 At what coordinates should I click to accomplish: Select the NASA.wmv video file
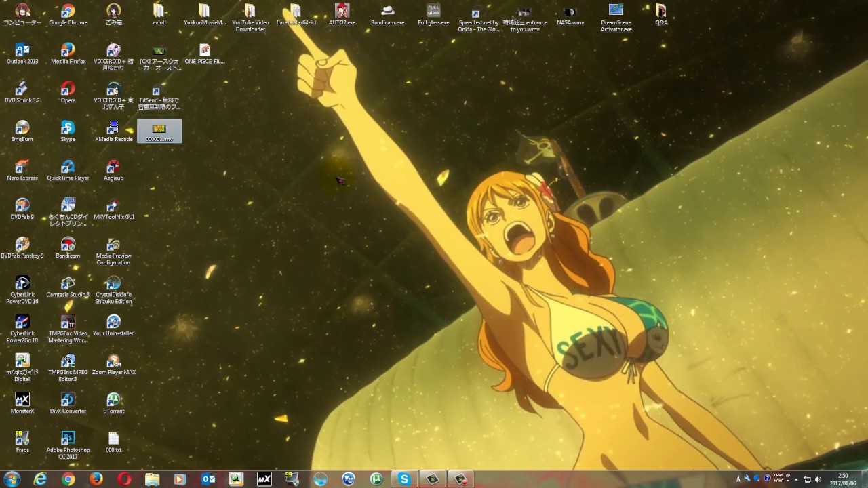570,15
